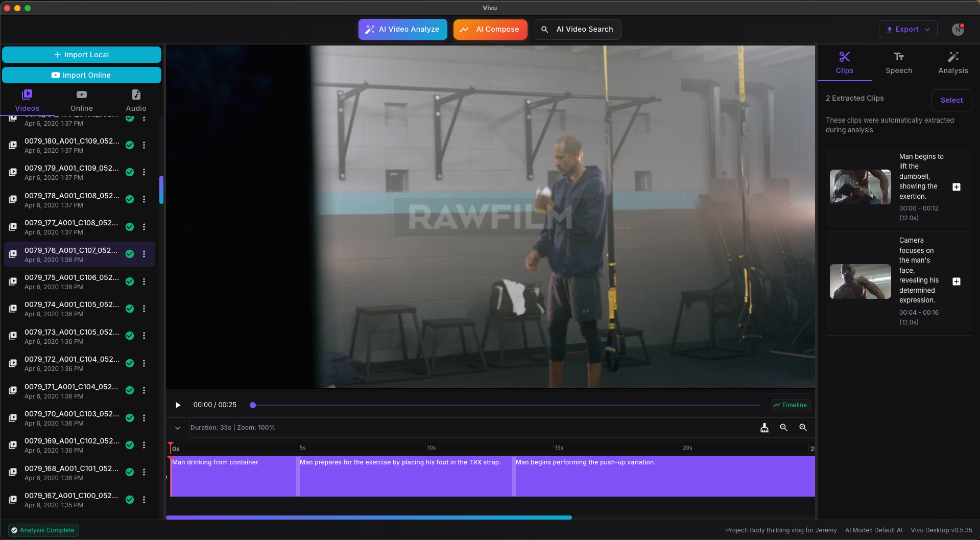This screenshot has width=980, height=540.
Task: Click the playback progress slider handle
Action: click(x=252, y=405)
